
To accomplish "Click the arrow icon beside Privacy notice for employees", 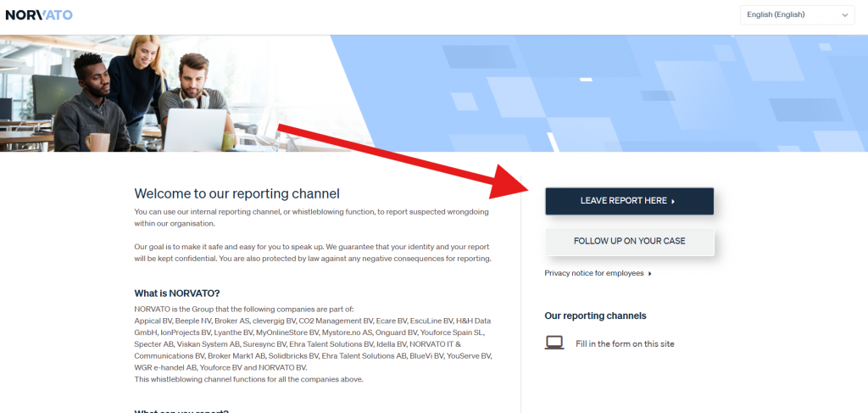I will [x=650, y=273].
